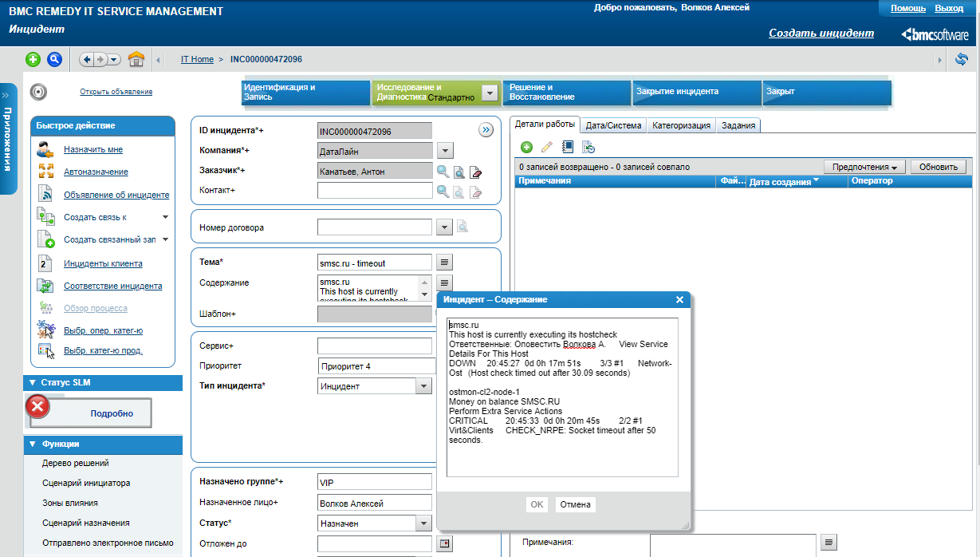
Task: Collapse the Функции section
Action: click(x=33, y=444)
